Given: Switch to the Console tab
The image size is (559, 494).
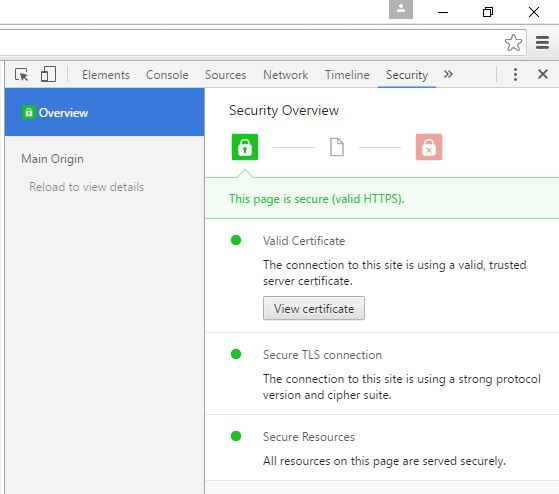Looking at the screenshot, I should (x=167, y=75).
